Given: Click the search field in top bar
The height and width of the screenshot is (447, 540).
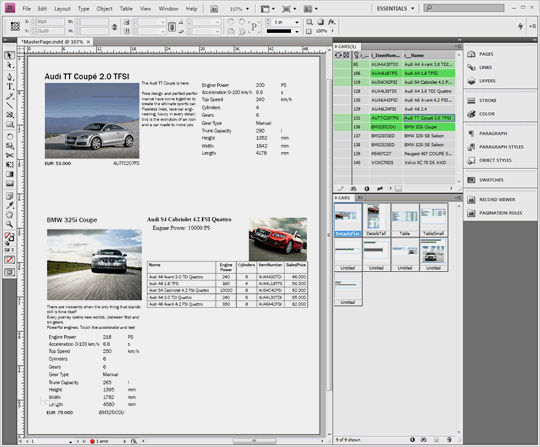Looking at the screenshot, I should 464,8.
